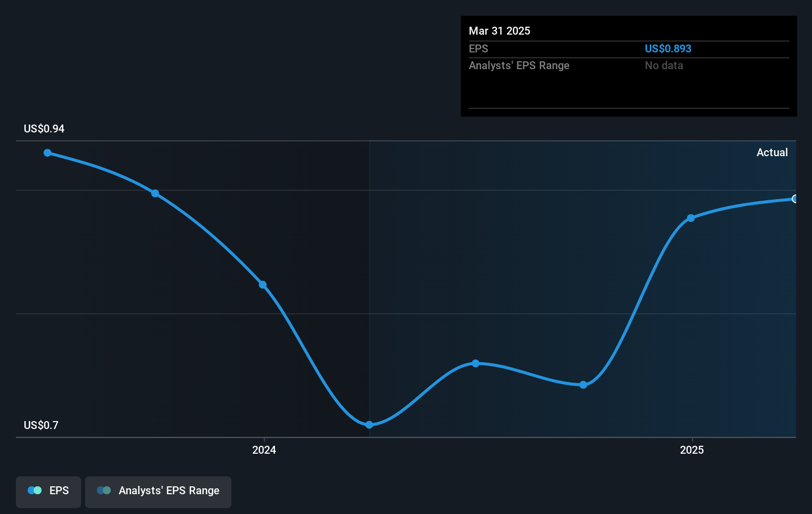Image resolution: width=812 pixels, height=514 pixels.
Task: Click the US$0.94 axis value marker
Action: pyautogui.click(x=44, y=129)
